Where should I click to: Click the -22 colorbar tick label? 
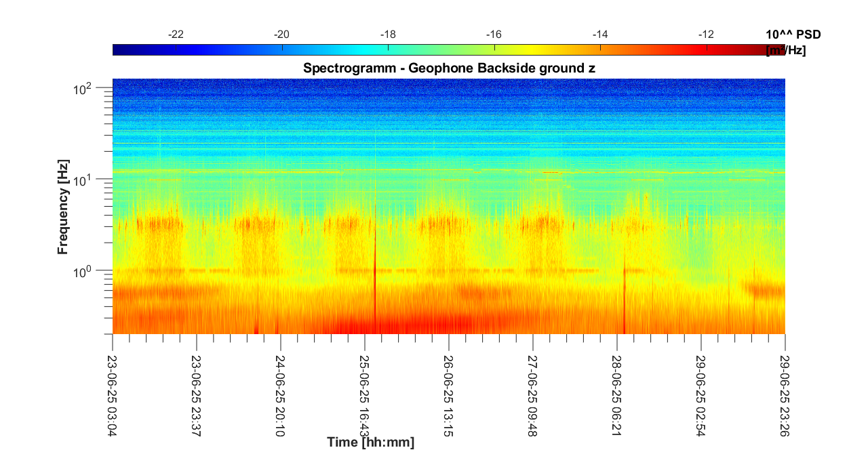(176, 35)
